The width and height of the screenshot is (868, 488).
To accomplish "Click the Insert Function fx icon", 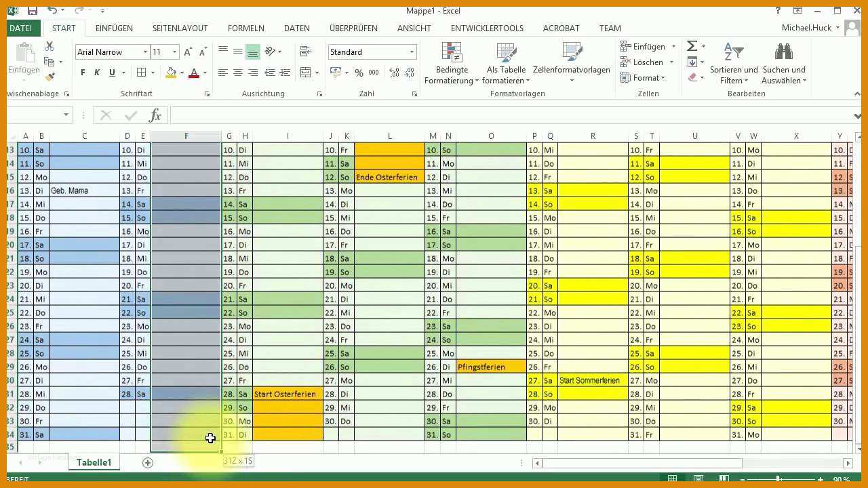I will [x=155, y=115].
